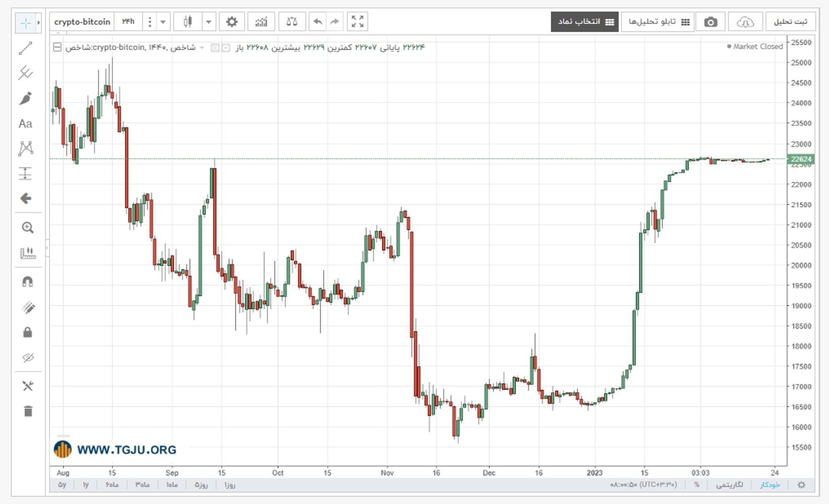829x504 pixels.
Task: Open the compare symbols scales icon
Action: point(292,22)
